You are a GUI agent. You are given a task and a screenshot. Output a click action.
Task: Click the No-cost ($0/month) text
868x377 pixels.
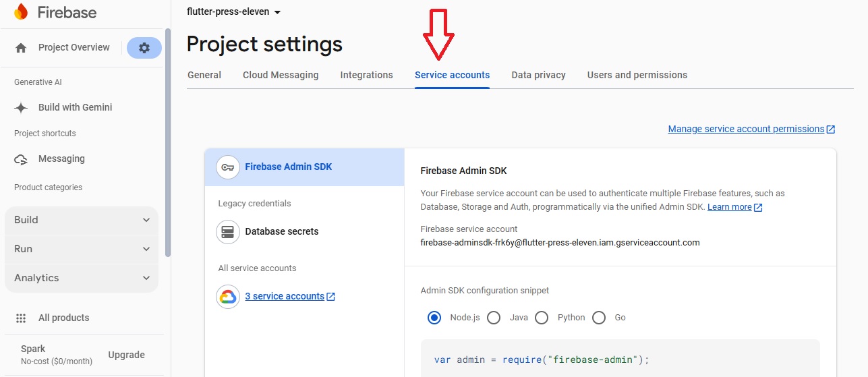57,361
